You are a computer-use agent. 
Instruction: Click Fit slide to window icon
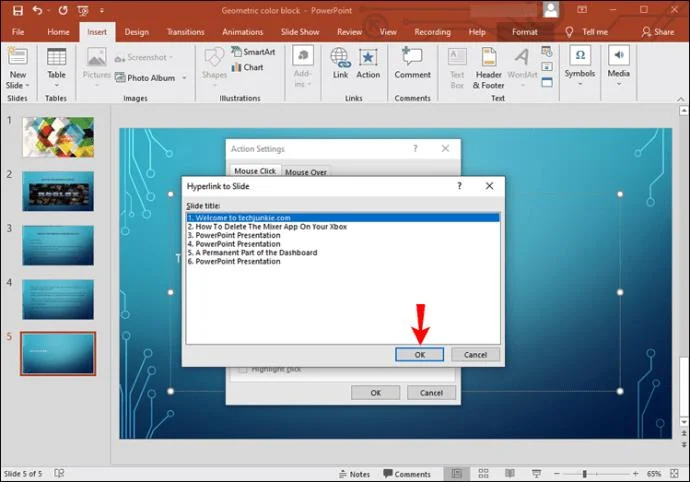coord(674,474)
